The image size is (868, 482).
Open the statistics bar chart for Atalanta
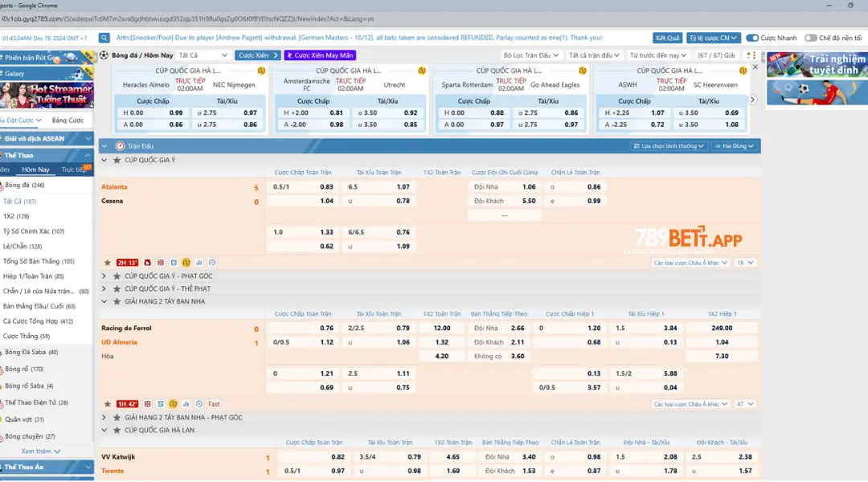[x=199, y=263]
